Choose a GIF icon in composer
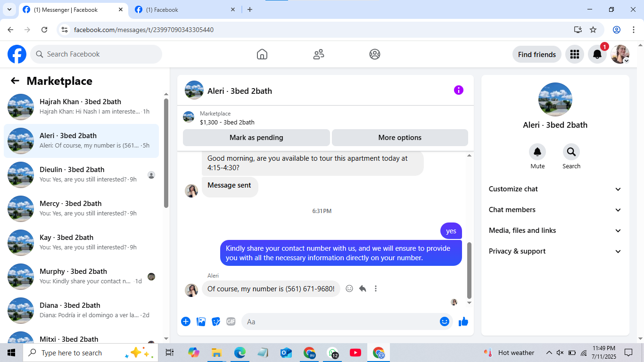Image resolution: width=644 pixels, height=362 pixels. click(x=231, y=321)
